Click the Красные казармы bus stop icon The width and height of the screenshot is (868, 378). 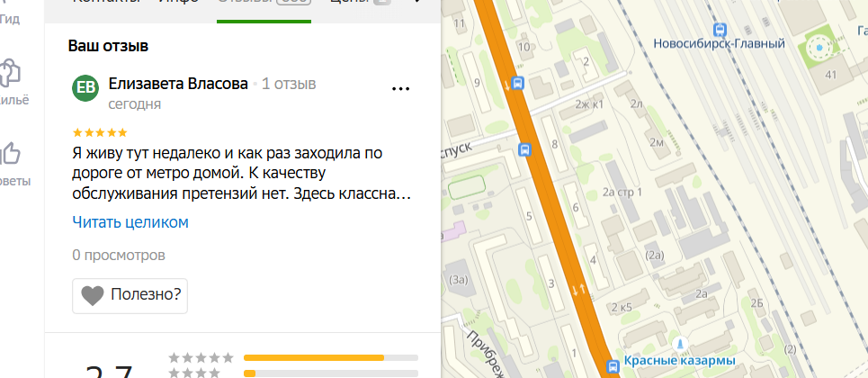click(x=613, y=366)
